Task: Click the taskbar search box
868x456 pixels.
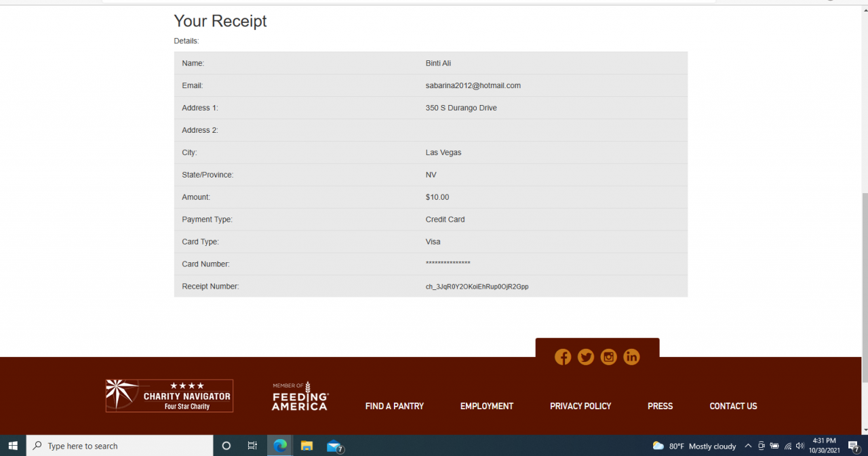Action: [120, 446]
